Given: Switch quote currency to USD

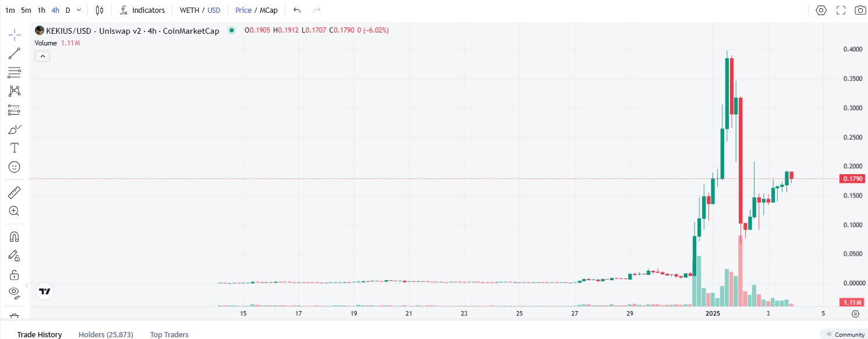Looking at the screenshot, I should click(x=214, y=10).
